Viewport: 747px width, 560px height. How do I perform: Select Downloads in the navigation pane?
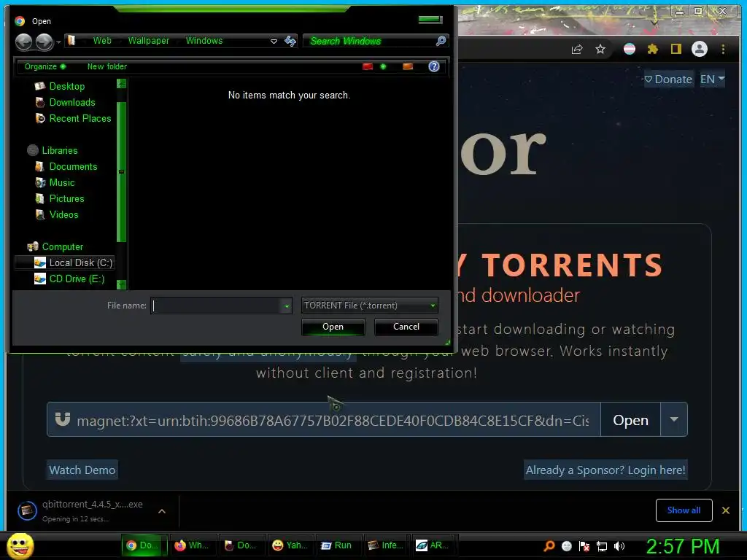coord(72,102)
